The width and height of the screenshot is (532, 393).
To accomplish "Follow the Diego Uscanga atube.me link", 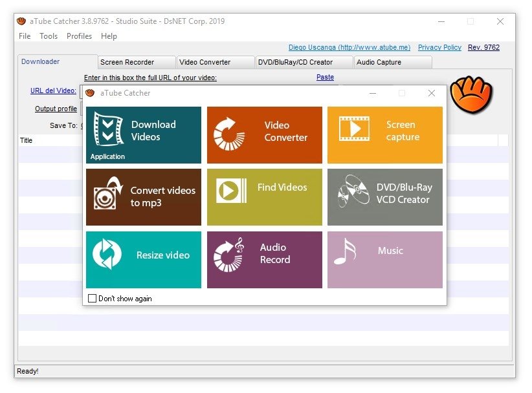I will coord(349,47).
